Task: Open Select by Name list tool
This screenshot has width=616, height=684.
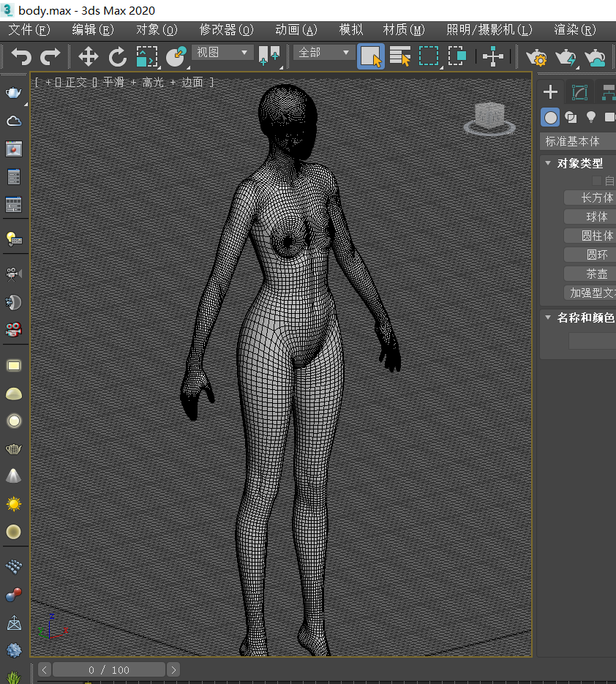Action: tap(399, 56)
